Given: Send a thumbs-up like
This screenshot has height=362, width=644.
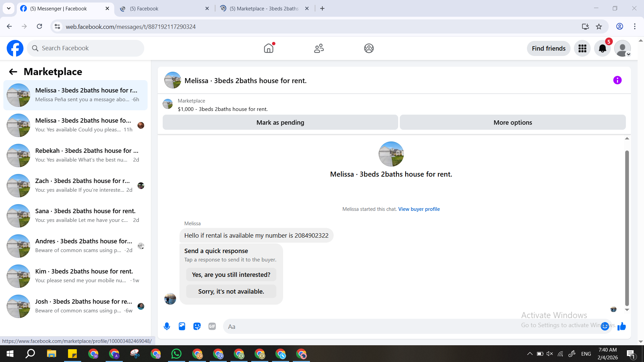Looking at the screenshot, I should click(622, 326).
